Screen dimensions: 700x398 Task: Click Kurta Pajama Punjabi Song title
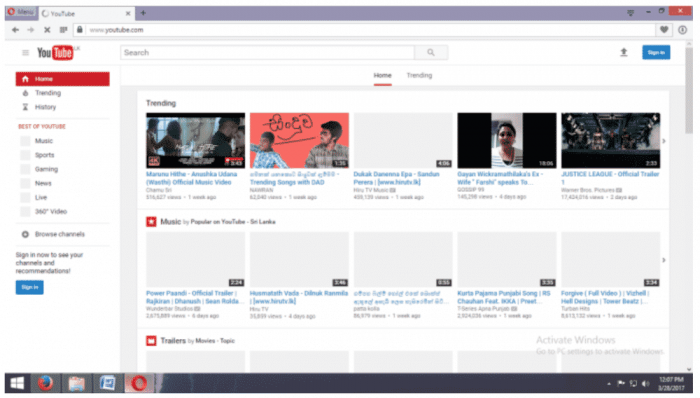pos(504,297)
